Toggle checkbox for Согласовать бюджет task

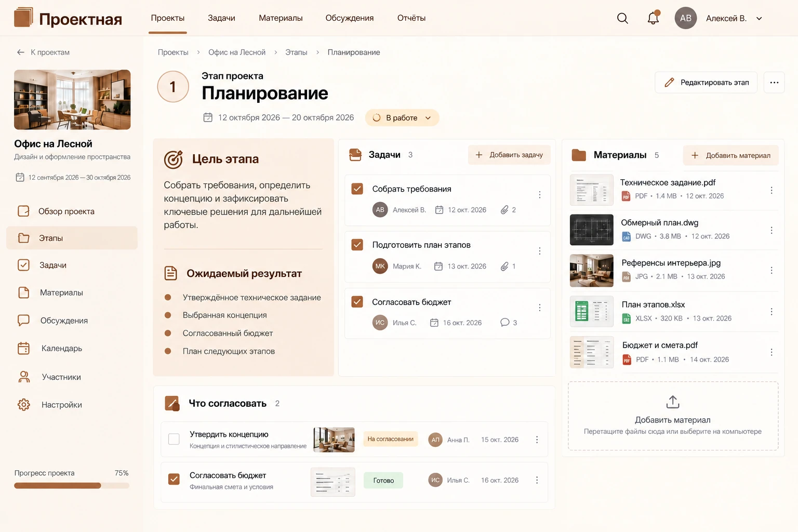click(x=357, y=302)
